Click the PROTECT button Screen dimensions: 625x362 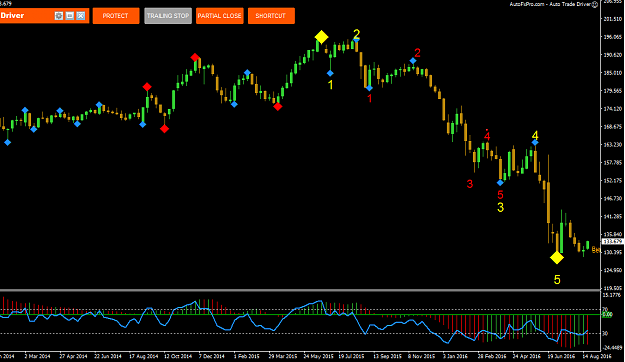[x=116, y=16]
